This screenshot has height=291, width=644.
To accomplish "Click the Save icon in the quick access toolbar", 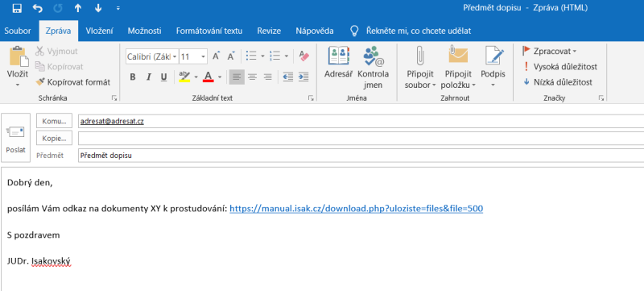I will tap(17, 8).
